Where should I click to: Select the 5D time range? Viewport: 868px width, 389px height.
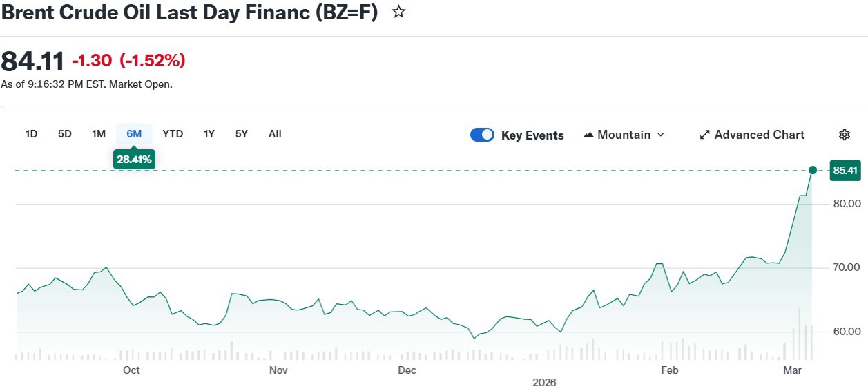click(x=64, y=134)
